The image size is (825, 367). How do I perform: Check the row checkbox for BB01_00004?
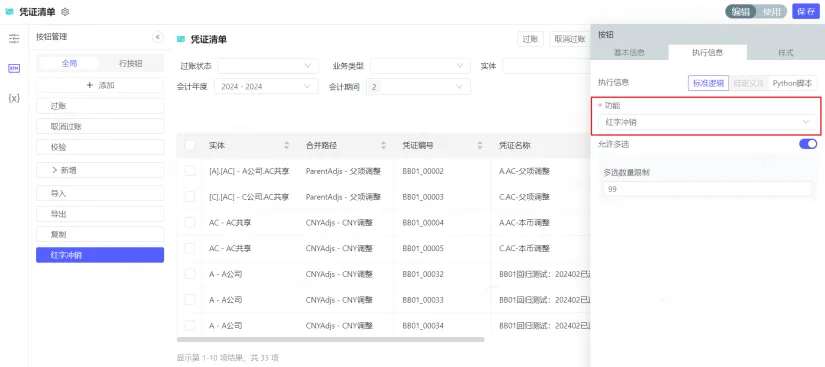coord(190,222)
